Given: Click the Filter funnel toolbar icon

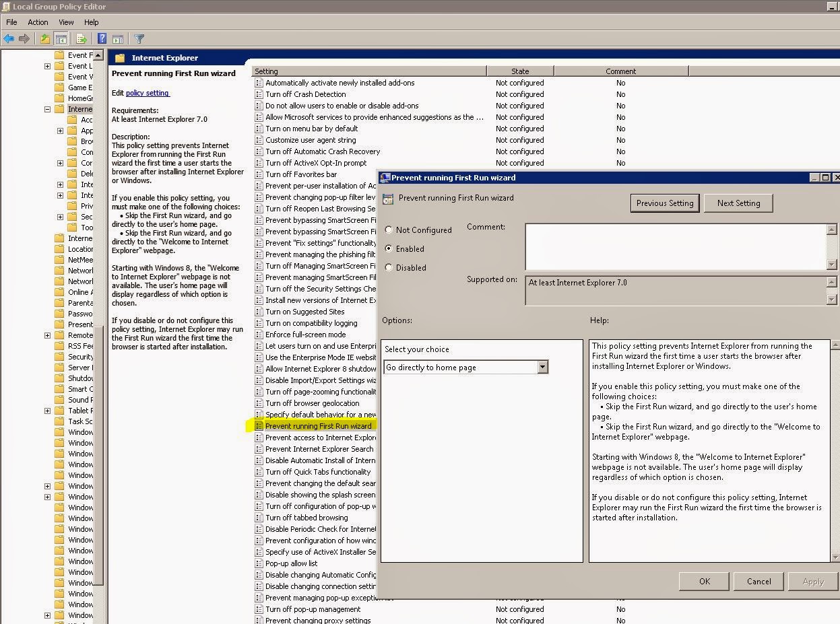Looking at the screenshot, I should [139, 39].
